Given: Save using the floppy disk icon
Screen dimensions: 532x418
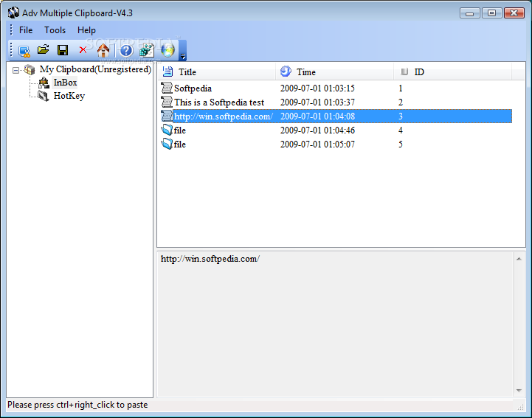Looking at the screenshot, I should tap(63, 50).
